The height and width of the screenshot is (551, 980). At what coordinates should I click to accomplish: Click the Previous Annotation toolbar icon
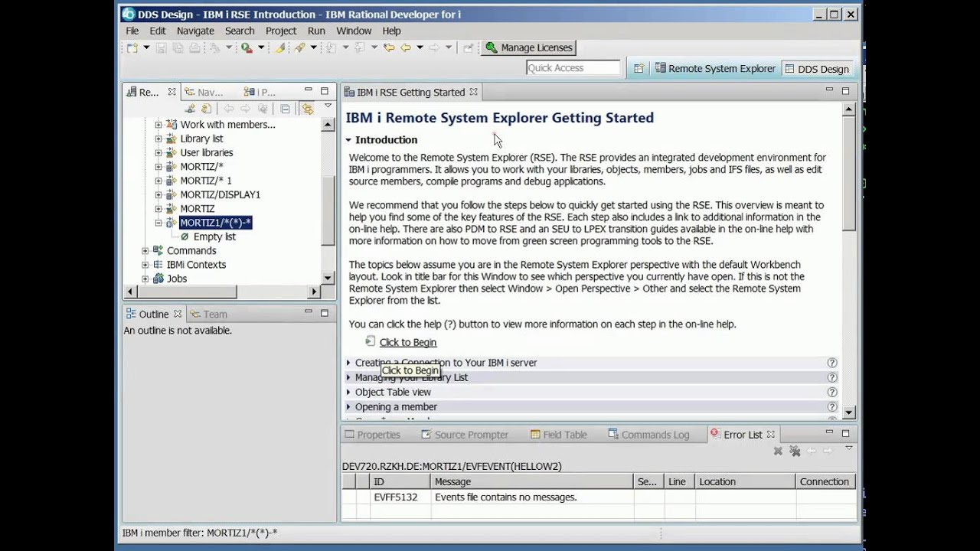(x=360, y=47)
